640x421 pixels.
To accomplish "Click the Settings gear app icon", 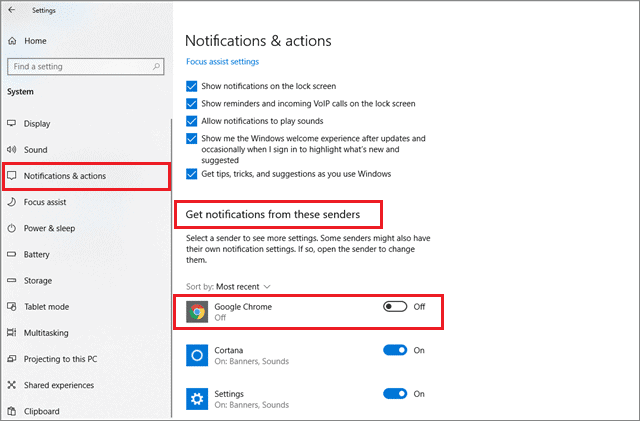I will [x=197, y=399].
